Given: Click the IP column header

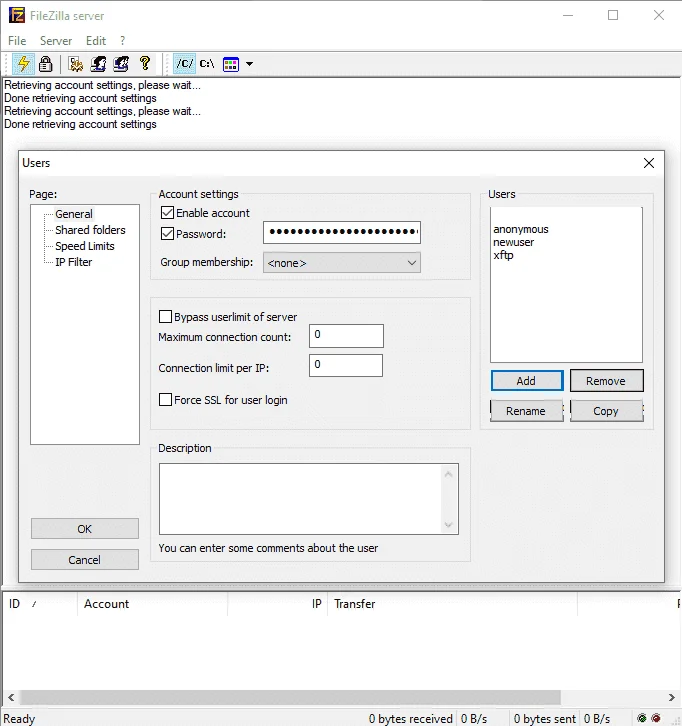Looking at the screenshot, I should 278,604.
